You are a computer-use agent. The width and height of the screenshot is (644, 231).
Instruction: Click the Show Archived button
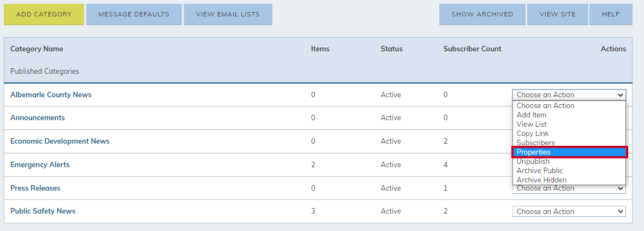482,14
